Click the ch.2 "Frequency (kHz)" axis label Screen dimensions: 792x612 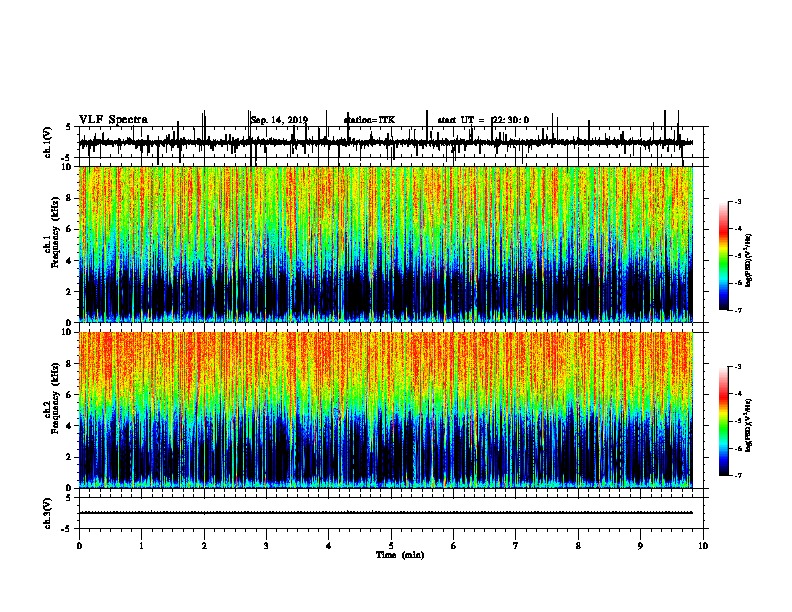(x=55, y=398)
